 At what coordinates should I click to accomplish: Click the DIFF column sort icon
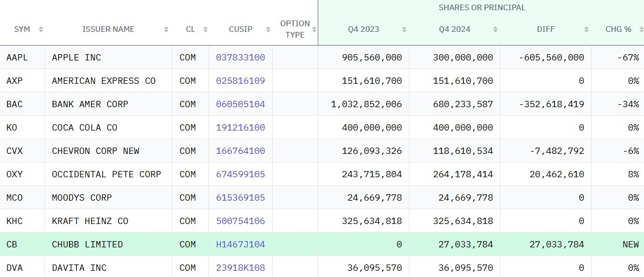point(586,30)
